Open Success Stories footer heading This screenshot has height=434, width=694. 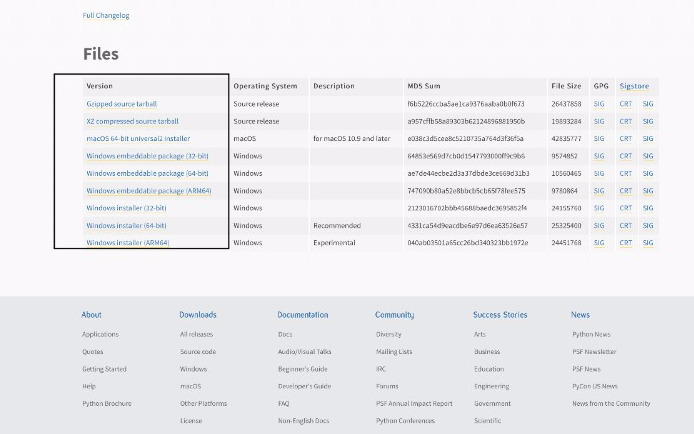pyautogui.click(x=500, y=315)
